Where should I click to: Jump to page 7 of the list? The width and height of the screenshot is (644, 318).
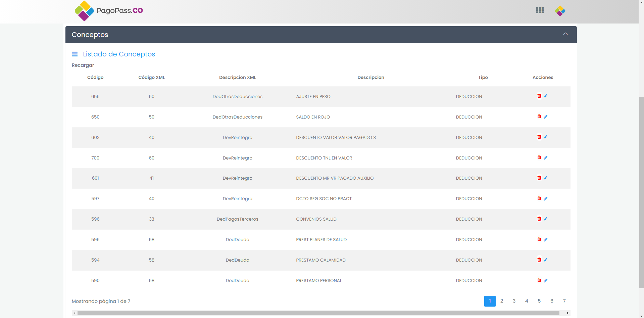point(564,301)
